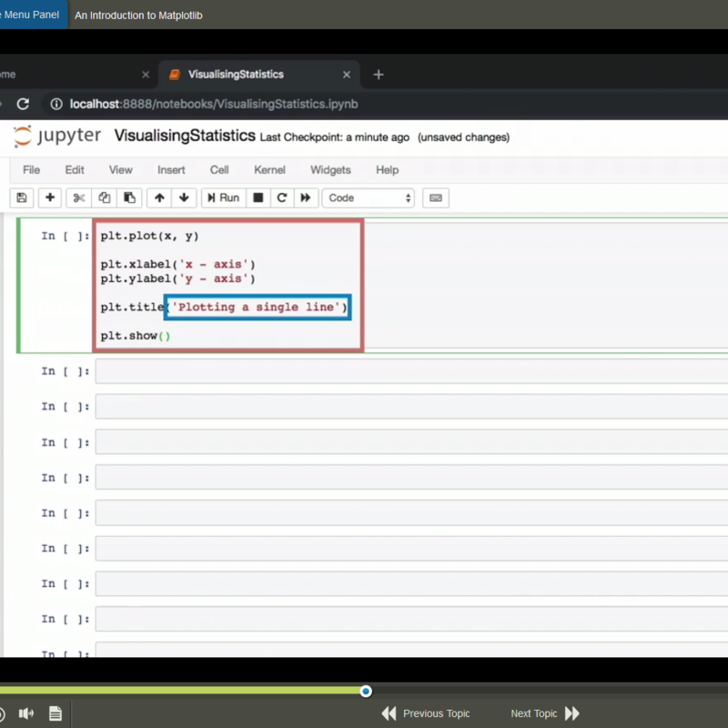Open a new browser tab
The image size is (728, 728).
coord(379,75)
